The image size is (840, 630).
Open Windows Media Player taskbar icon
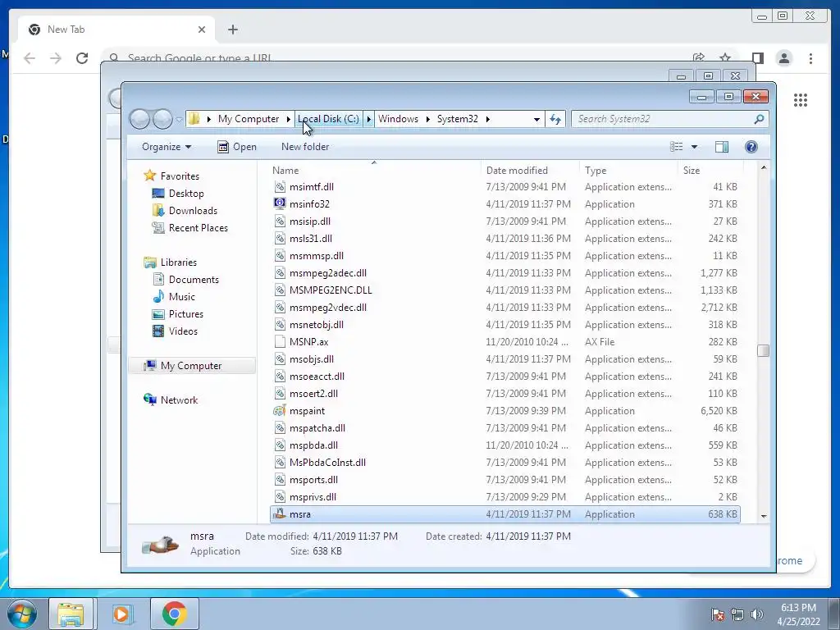[x=122, y=614]
